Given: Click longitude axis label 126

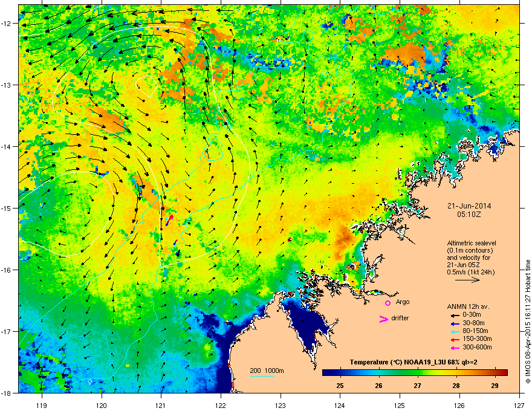Looking at the screenshot, I should [459, 405].
